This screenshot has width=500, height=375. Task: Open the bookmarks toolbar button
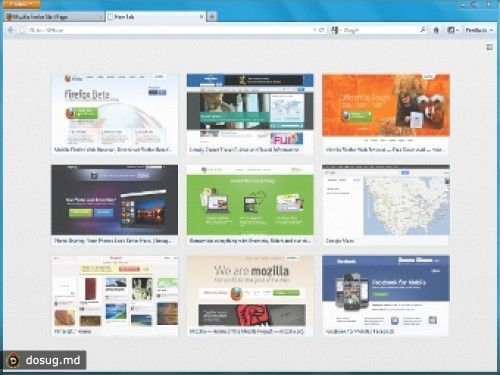click(453, 30)
